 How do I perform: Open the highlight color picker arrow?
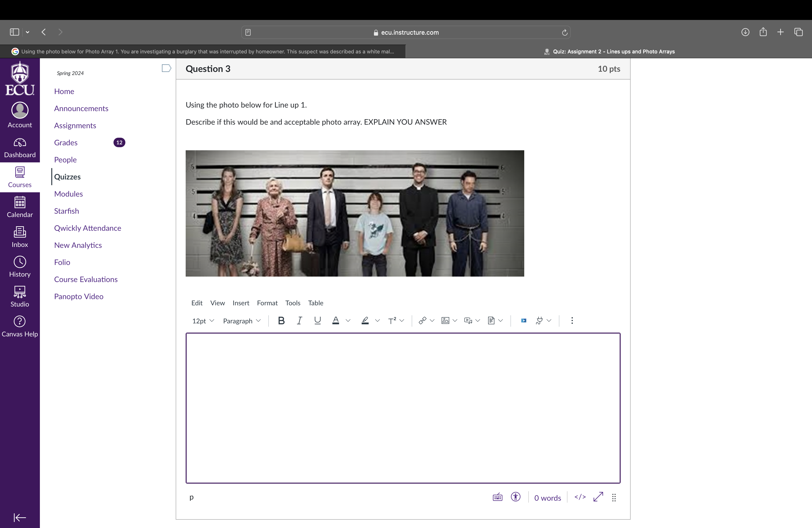point(377,321)
